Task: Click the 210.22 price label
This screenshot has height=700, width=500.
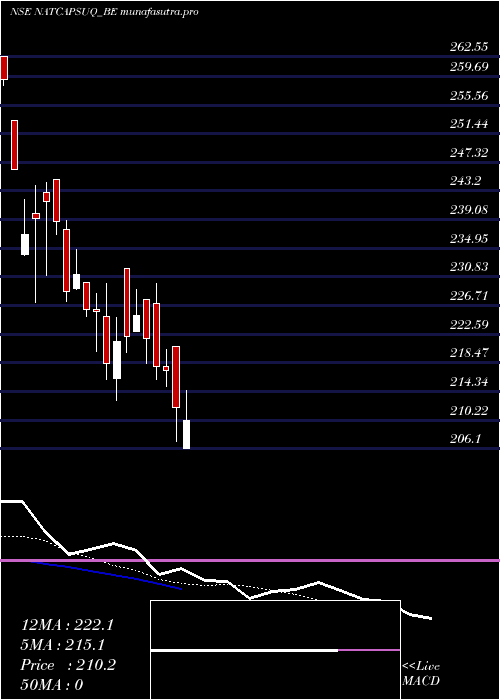Action: pos(469,410)
